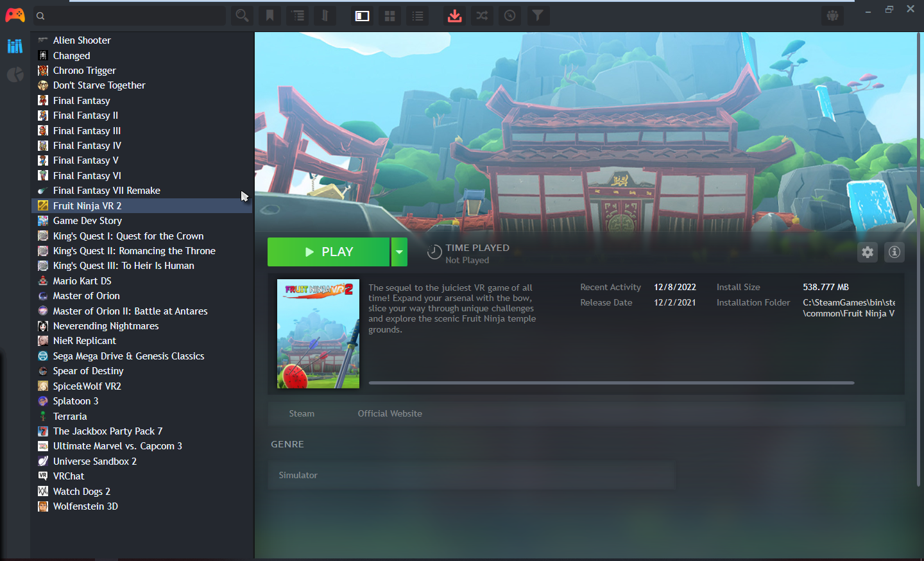The image size is (924, 561).
Task: Select Watch Dogs 2 in the list
Action: click(142, 492)
